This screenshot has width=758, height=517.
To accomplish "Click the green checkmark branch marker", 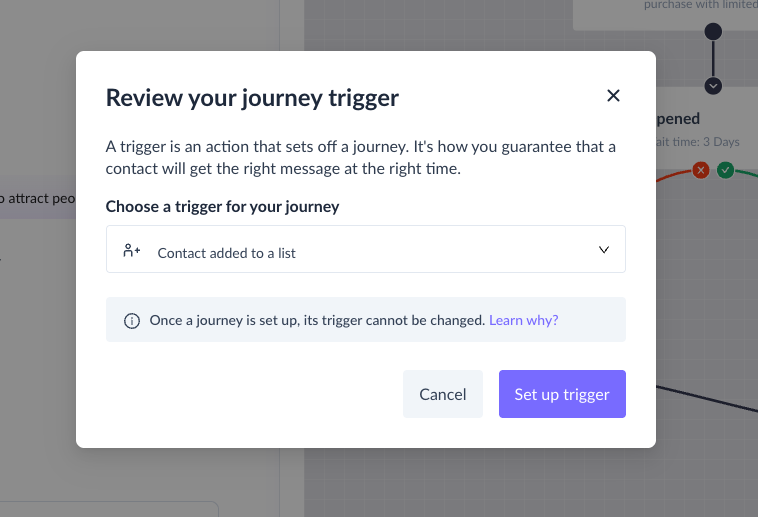I will tap(725, 170).
